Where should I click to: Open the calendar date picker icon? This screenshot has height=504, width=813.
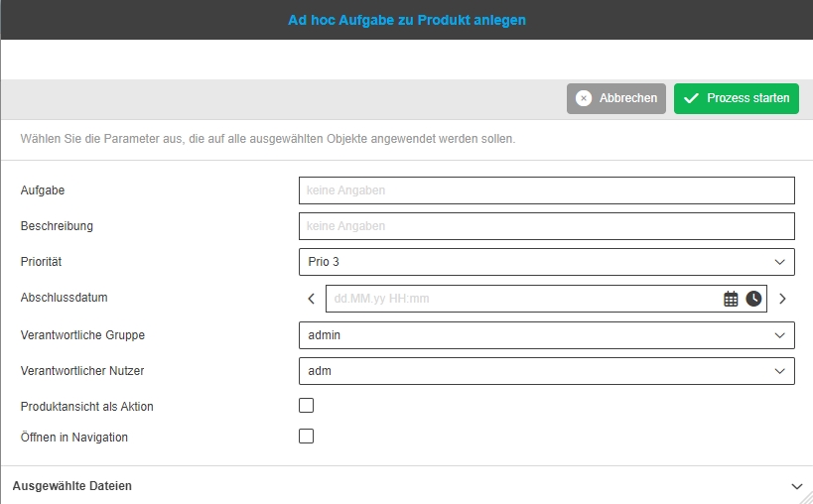click(x=731, y=299)
